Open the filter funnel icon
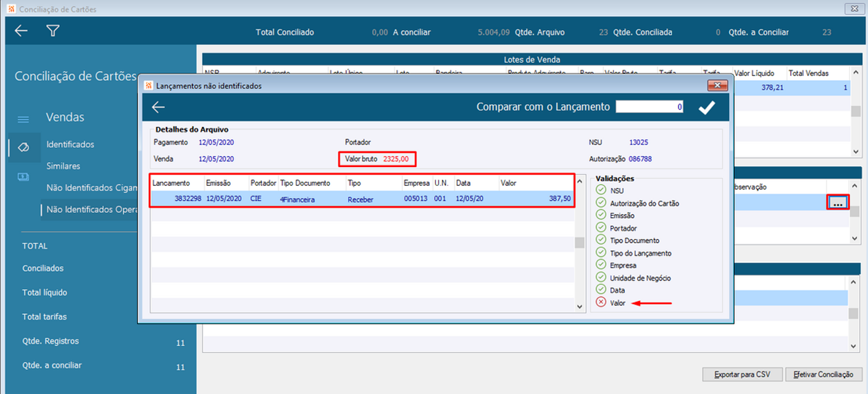The height and width of the screenshot is (394, 868). 53,31
